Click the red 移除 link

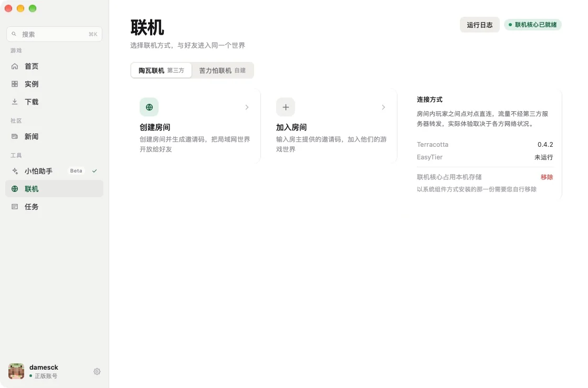point(547,177)
